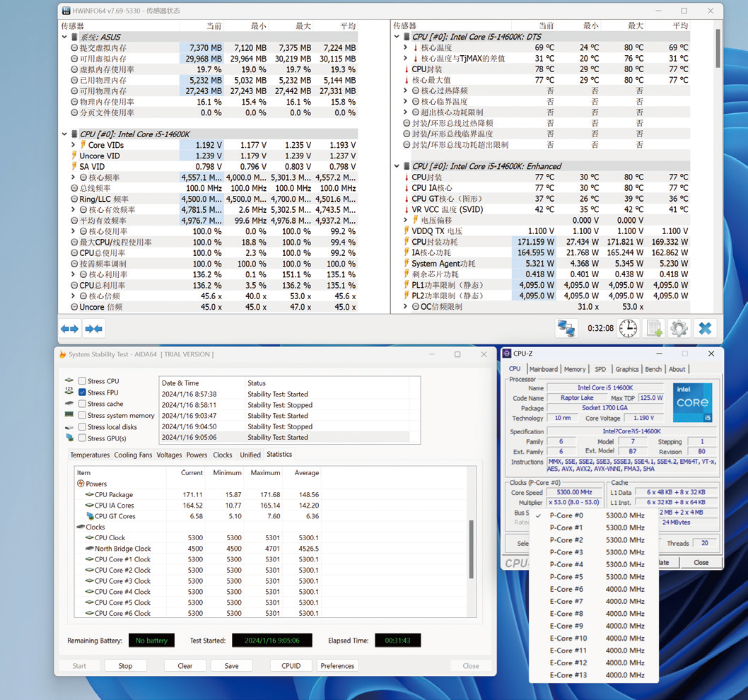
Task: Enable the Stress cache checkbox
Action: pyautogui.click(x=83, y=404)
